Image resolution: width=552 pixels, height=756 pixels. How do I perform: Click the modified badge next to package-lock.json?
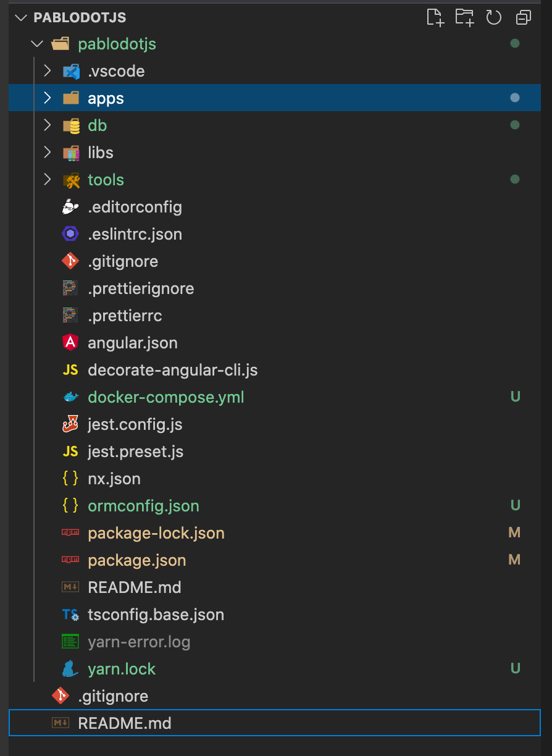tap(514, 532)
